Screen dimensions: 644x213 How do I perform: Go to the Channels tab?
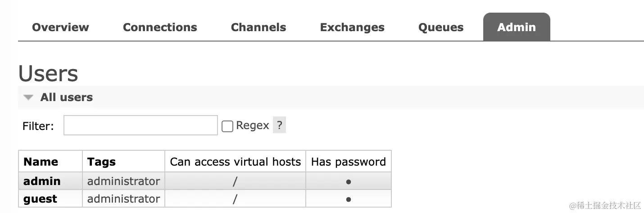[259, 28]
